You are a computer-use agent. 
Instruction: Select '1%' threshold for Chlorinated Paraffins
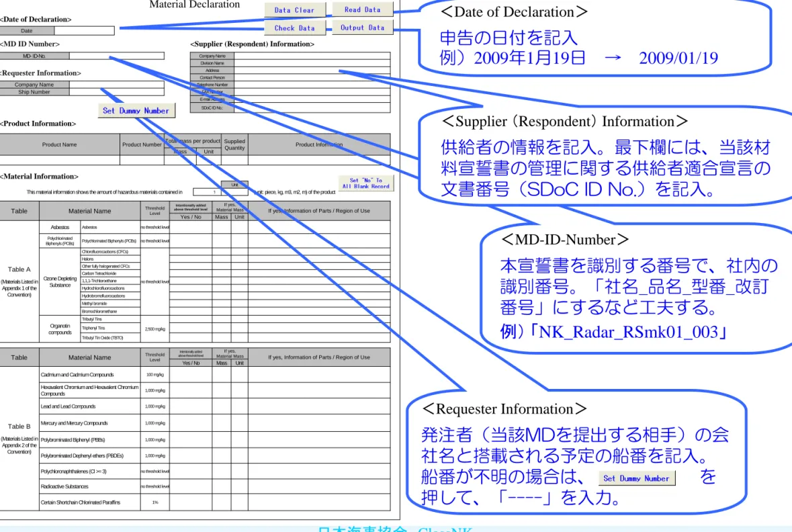tap(155, 502)
